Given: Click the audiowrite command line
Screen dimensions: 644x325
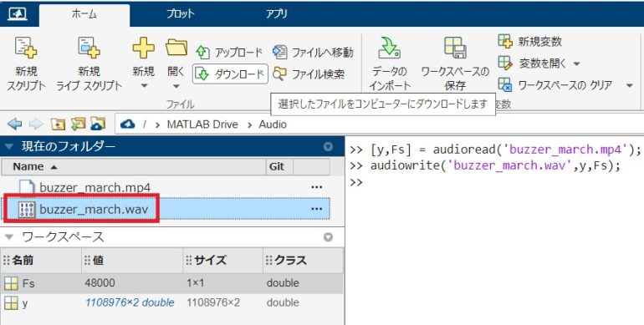Looking at the screenshot, I should pos(484,165).
